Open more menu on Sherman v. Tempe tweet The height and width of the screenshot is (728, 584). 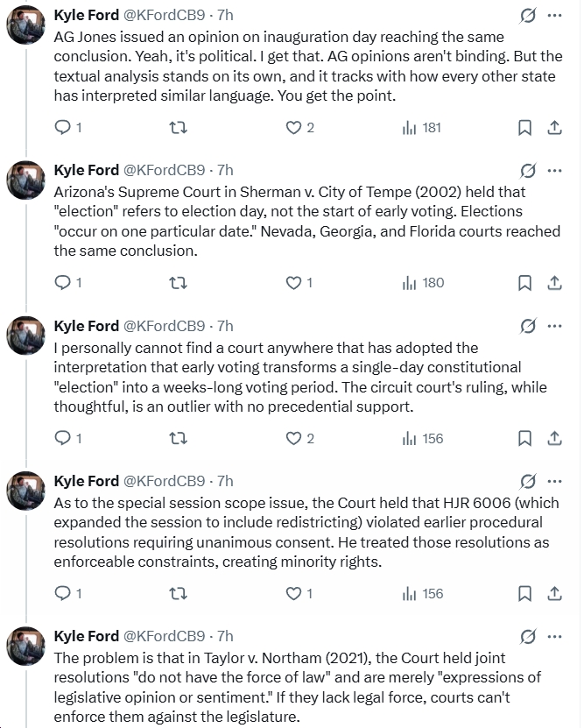point(554,170)
